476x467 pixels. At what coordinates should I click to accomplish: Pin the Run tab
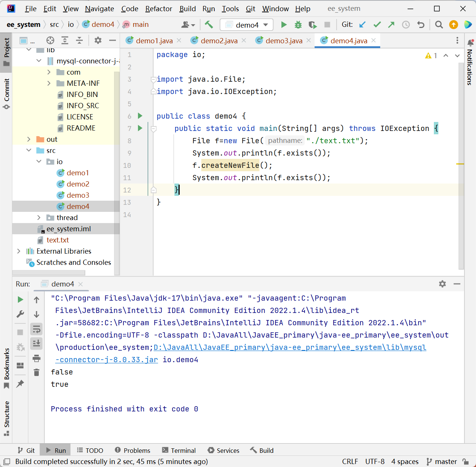coord(21,383)
